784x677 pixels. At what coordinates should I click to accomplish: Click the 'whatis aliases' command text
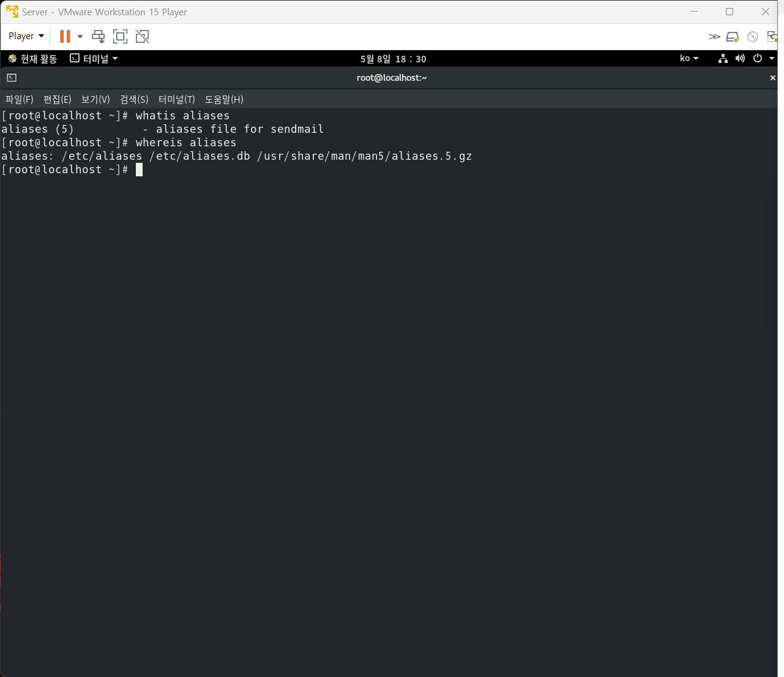point(182,116)
